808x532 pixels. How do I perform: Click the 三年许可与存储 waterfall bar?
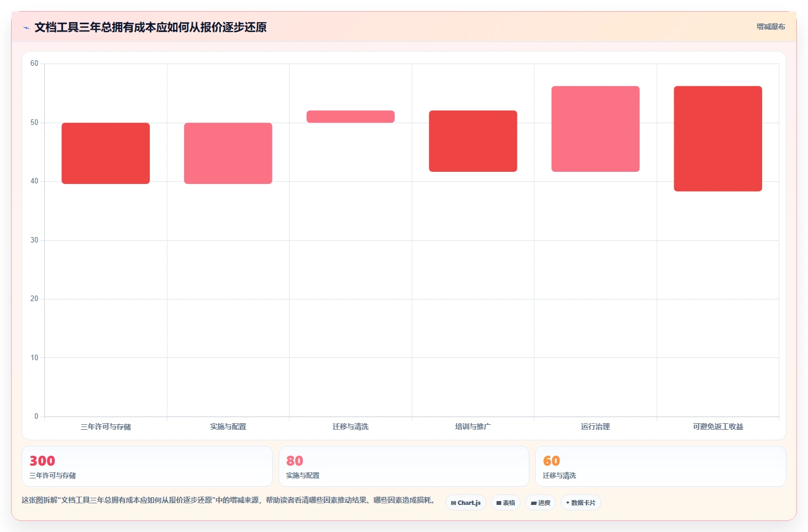pos(106,153)
